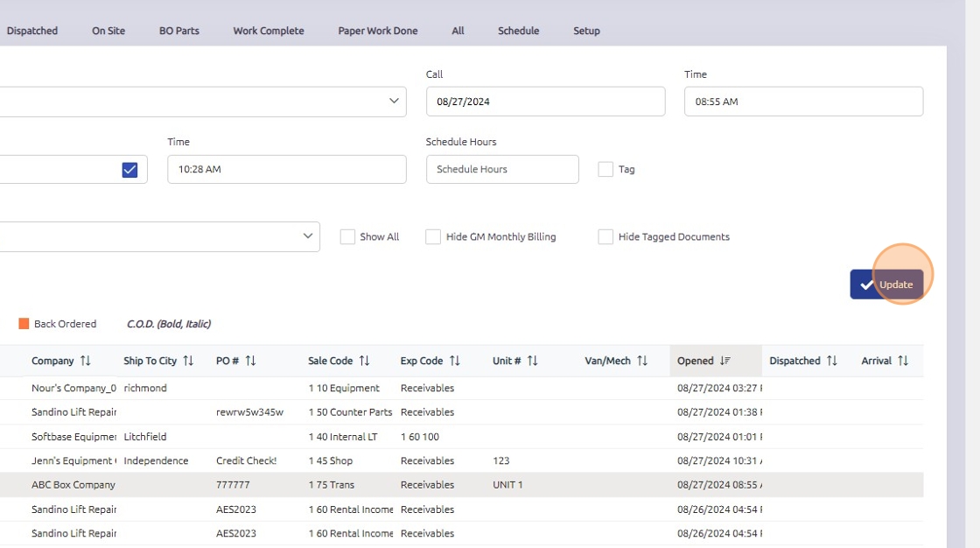Toggle Hide GM Monthly Billing checkbox
The height and width of the screenshot is (548, 980).
click(x=433, y=237)
